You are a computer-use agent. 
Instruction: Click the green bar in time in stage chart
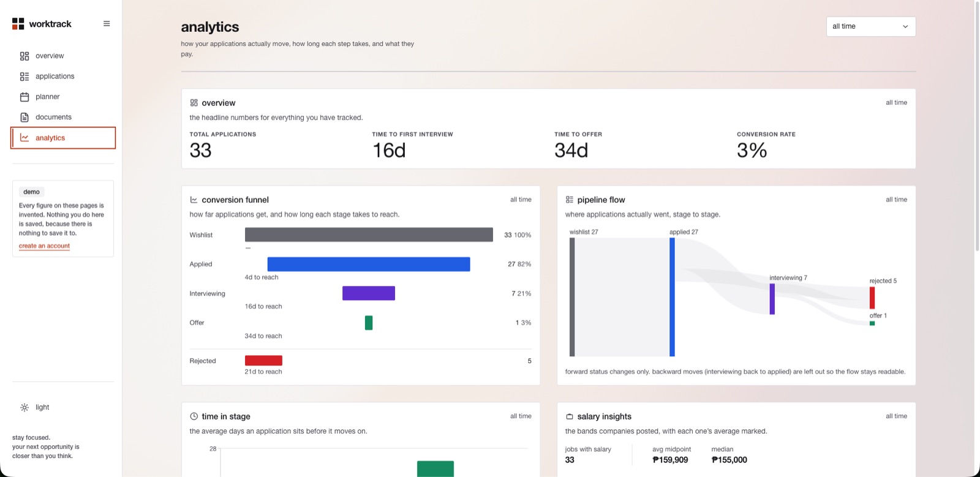click(x=435, y=469)
